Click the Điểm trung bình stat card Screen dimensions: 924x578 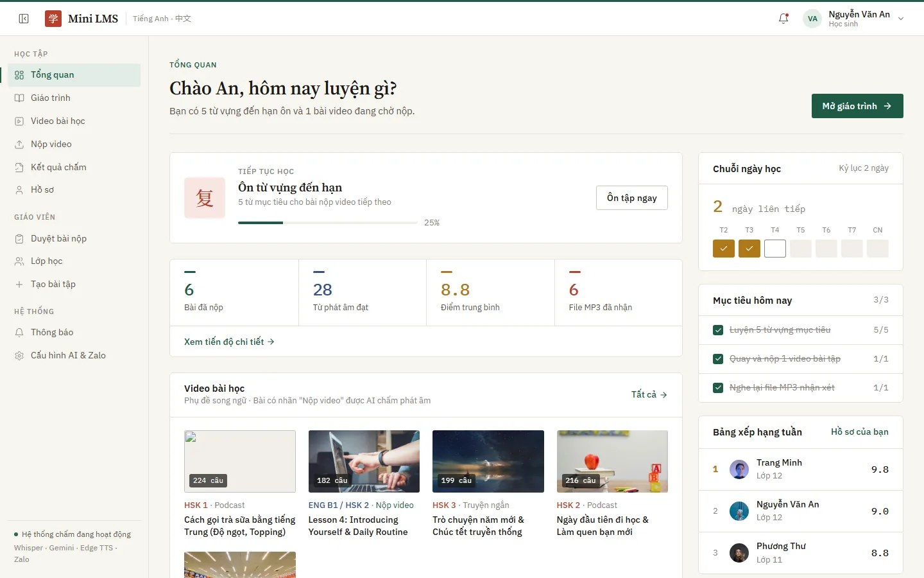491,293
